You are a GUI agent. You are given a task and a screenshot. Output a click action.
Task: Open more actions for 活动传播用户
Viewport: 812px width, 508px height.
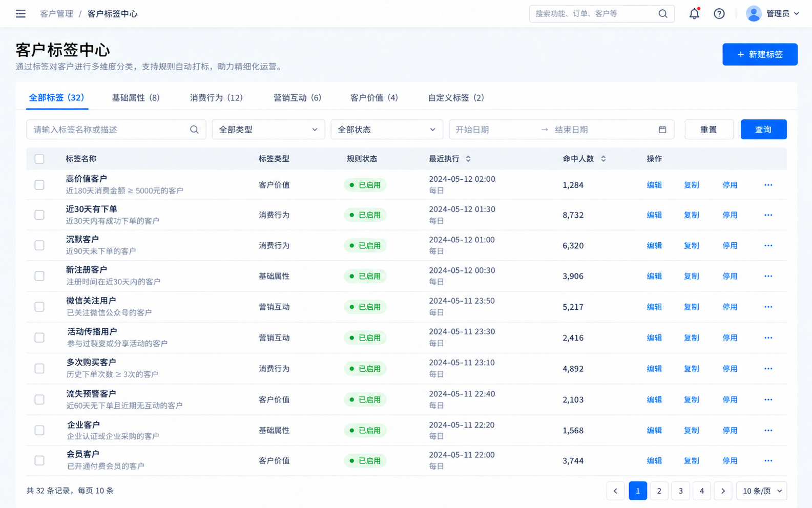pos(768,338)
